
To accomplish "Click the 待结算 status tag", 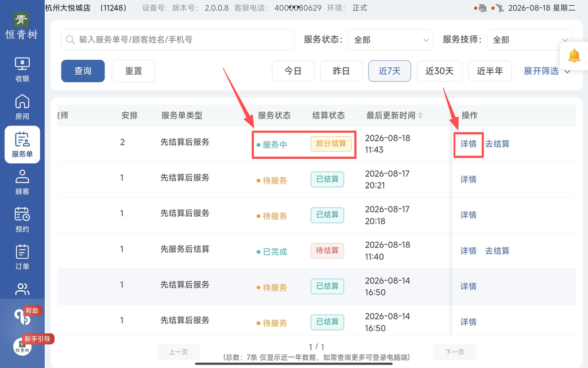I will click(x=327, y=251).
